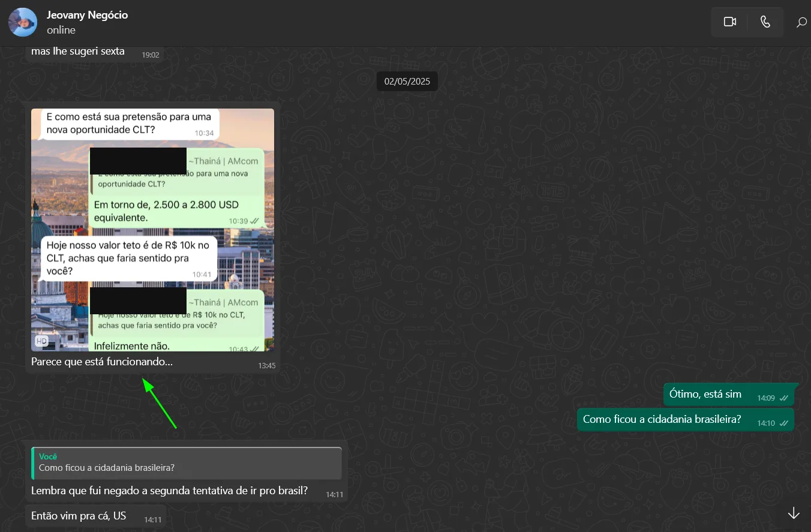Open Jeovany Negócio's profile picture
Screen dimensions: 811x532
pos(23,22)
